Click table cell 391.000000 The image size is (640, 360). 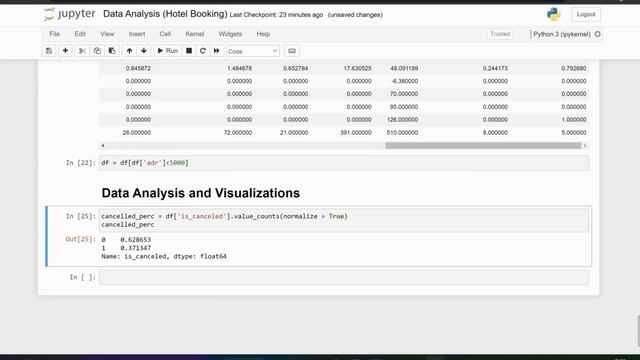click(356, 133)
